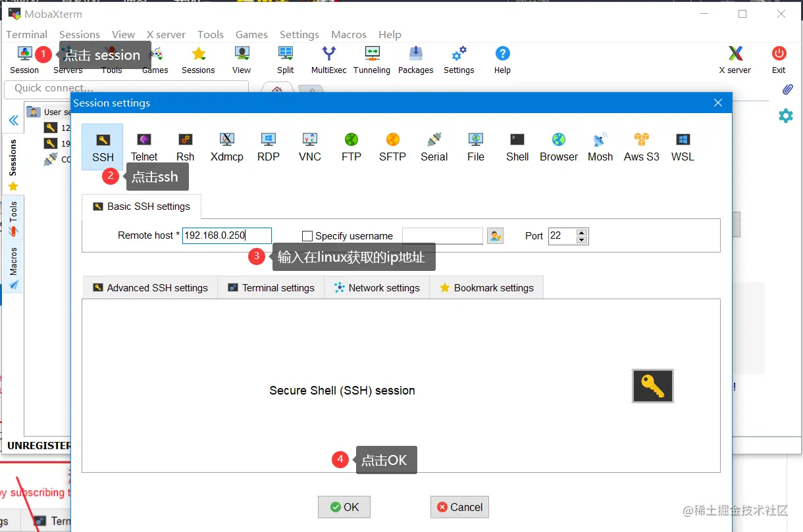Image resolution: width=803 pixels, height=532 pixels.
Task: Click the user credentials manager icon
Action: 495,235
